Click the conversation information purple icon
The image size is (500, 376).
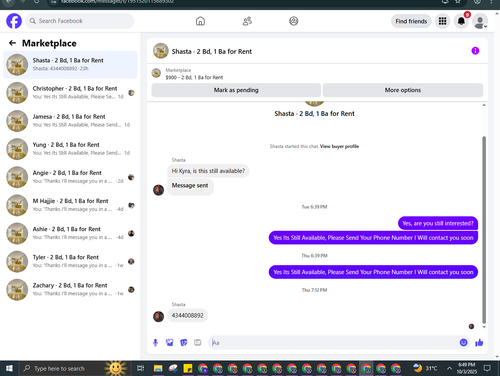475,51
